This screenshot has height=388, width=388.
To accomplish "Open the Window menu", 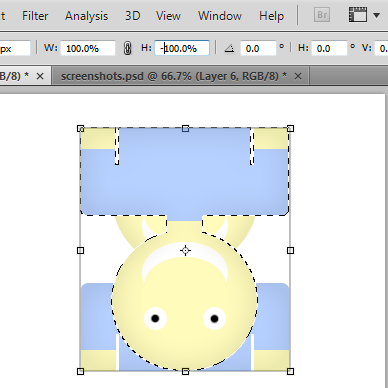I will [x=220, y=16].
